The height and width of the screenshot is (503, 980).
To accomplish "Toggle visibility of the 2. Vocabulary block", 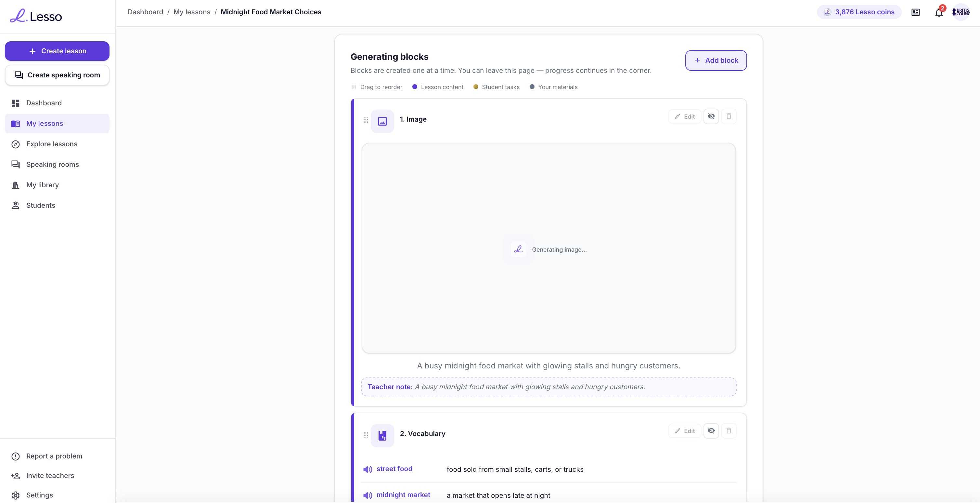I will pyautogui.click(x=711, y=431).
